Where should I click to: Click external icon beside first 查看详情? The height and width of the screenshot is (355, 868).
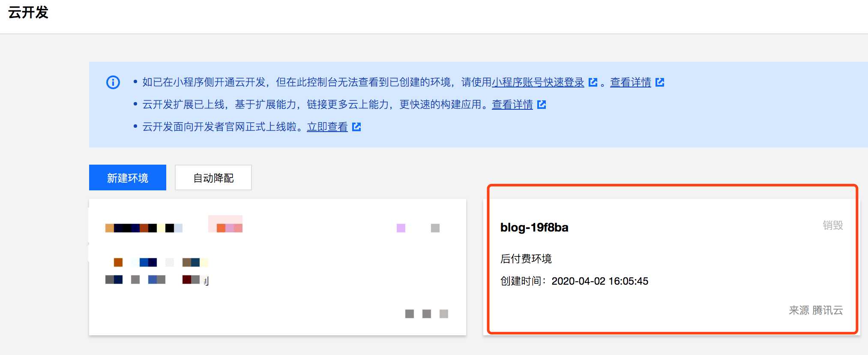tap(660, 82)
